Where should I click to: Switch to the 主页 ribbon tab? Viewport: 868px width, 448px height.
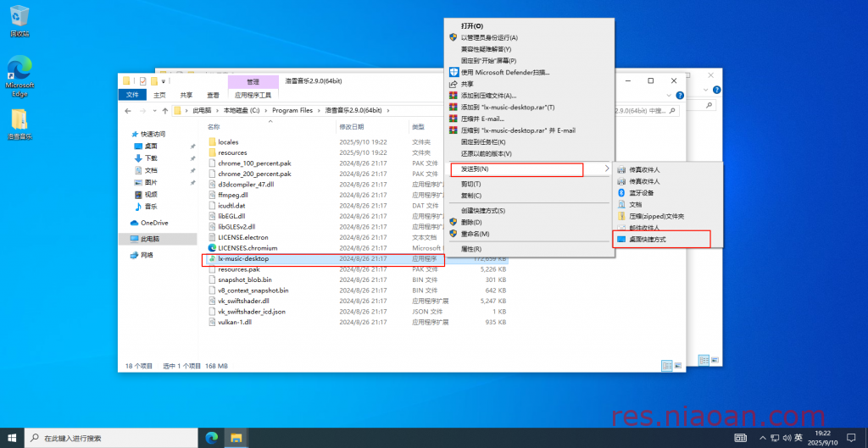pyautogui.click(x=159, y=95)
